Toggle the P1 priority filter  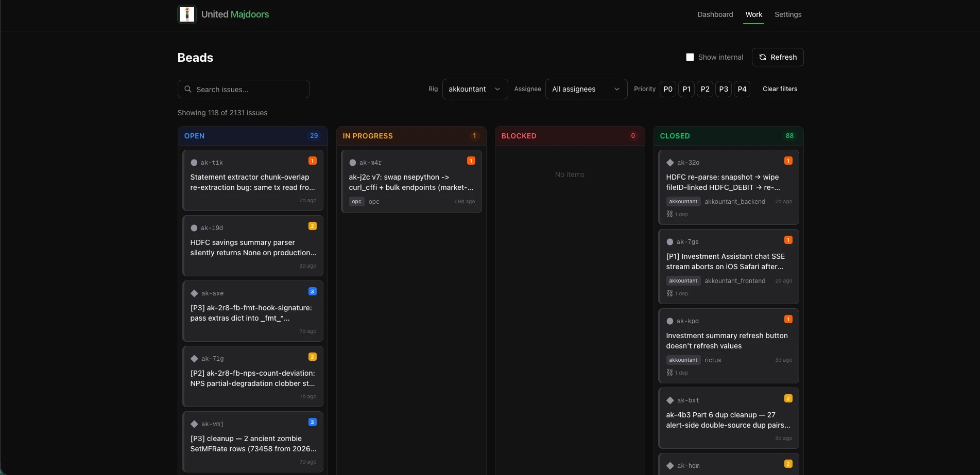pos(686,89)
